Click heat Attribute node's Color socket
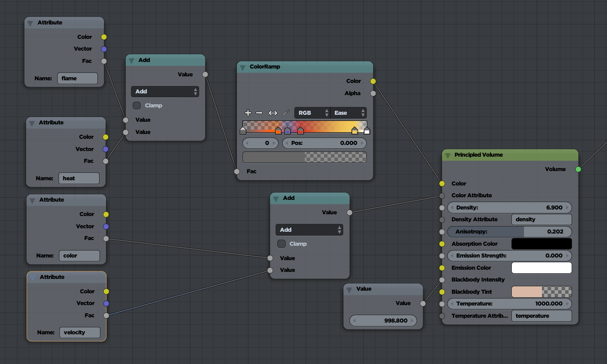This screenshot has width=607, height=364. pos(105,137)
